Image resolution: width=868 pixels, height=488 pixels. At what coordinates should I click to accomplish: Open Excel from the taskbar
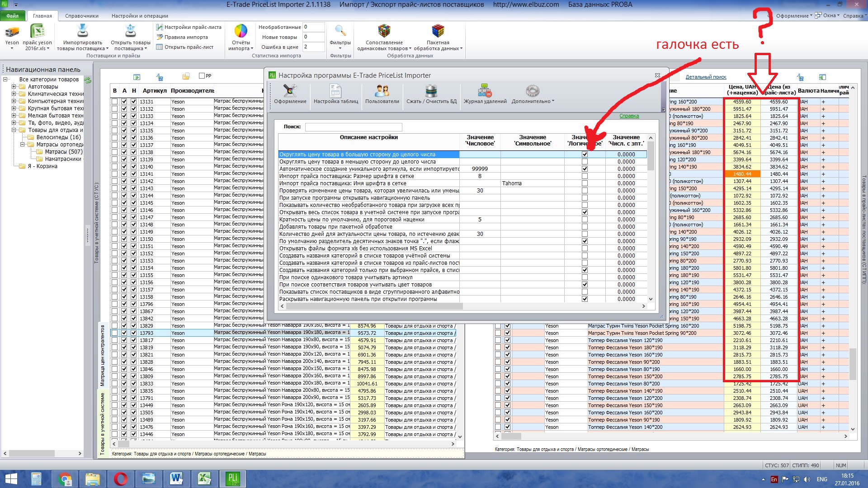(x=204, y=479)
